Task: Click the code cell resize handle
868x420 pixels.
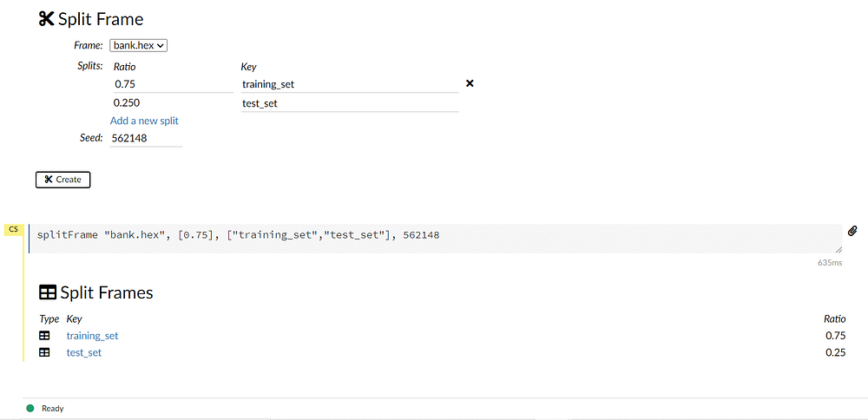Action: coord(838,249)
